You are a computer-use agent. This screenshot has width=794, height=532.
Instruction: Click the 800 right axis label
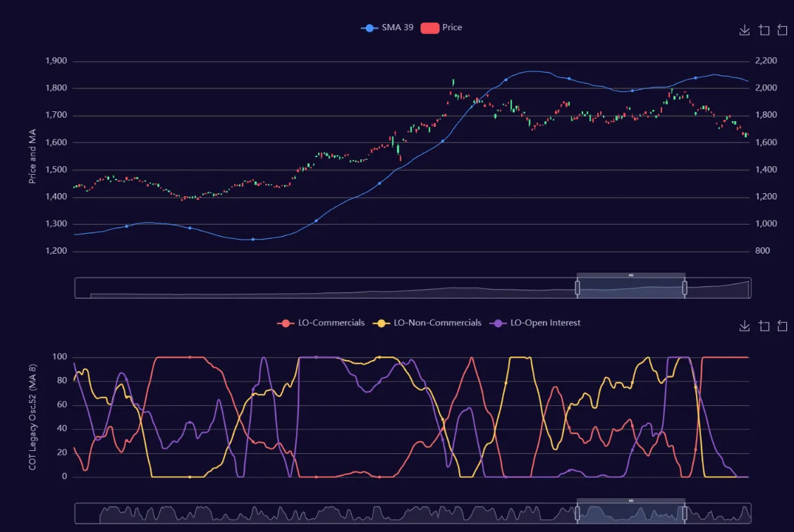(762, 251)
